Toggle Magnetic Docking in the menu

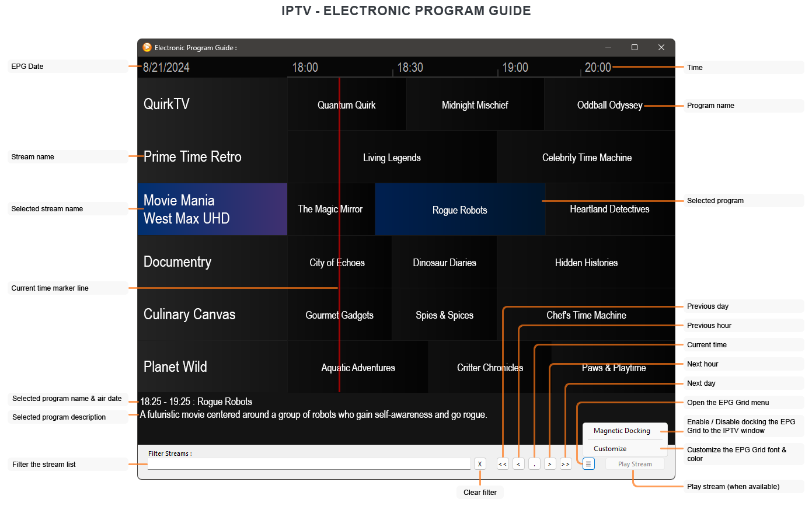[x=622, y=431]
